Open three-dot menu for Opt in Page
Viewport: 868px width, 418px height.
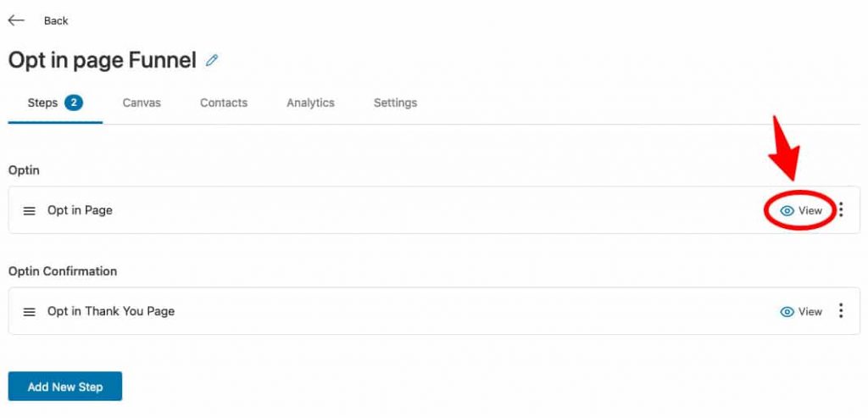point(841,209)
